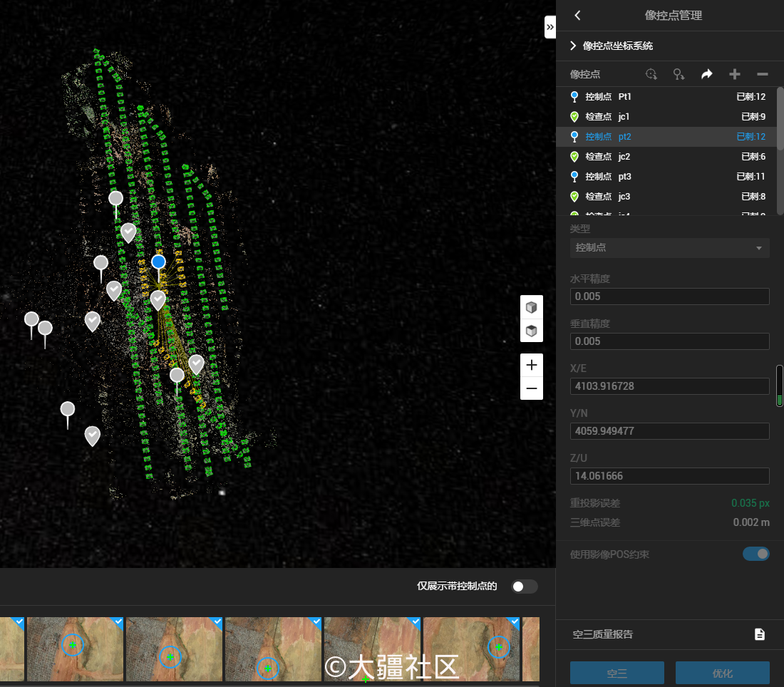
Task: Open the 空三质量报告 document icon
Action: click(x=760, y=634)
